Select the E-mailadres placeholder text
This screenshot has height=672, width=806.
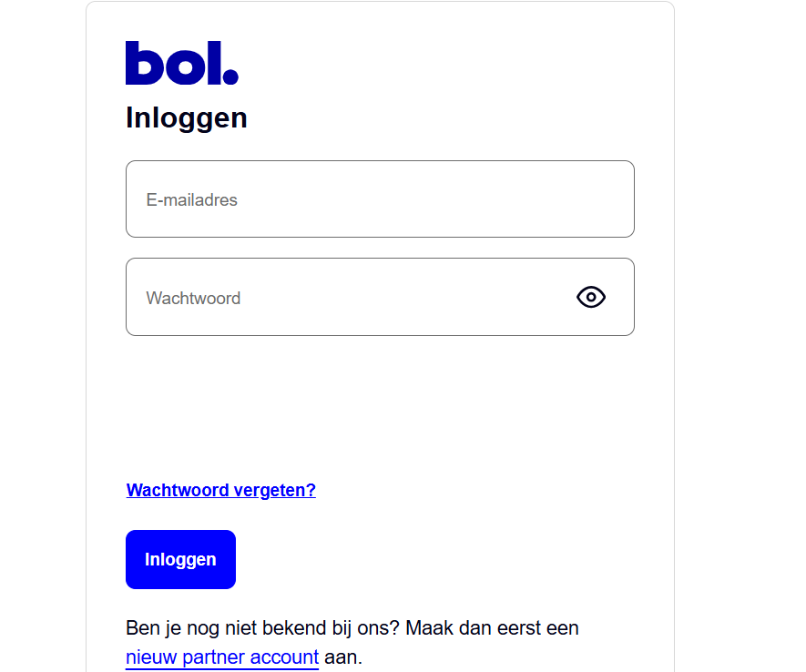pos(192,199)
